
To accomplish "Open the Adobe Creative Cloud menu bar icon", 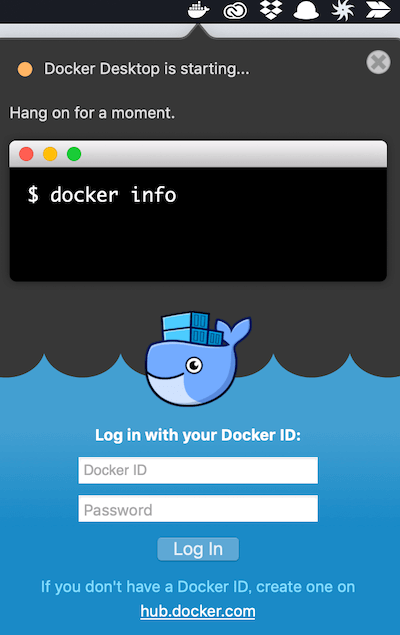I will [235, 11].
